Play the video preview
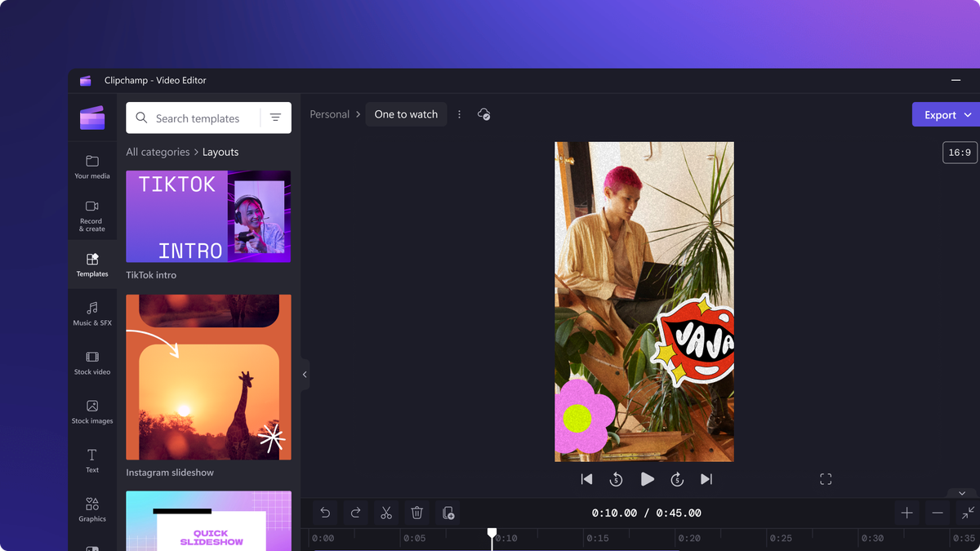The image size is (980, 551). coord(647,479)
